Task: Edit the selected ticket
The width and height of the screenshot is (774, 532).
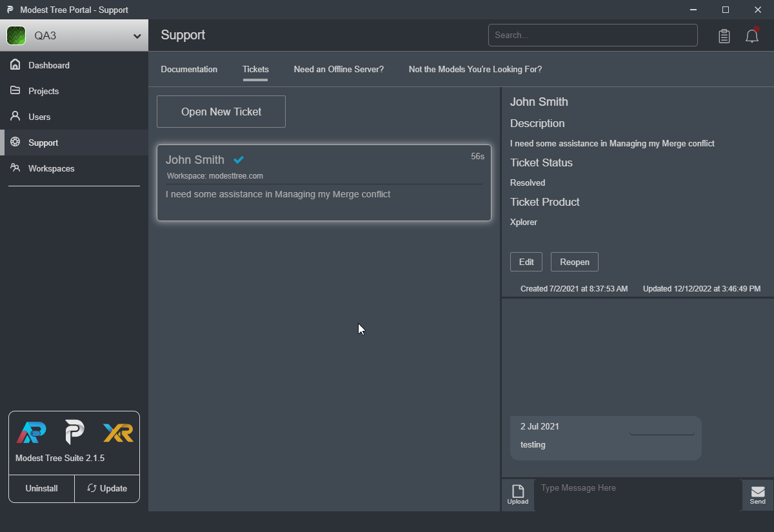Action: [x=526, y=262]
